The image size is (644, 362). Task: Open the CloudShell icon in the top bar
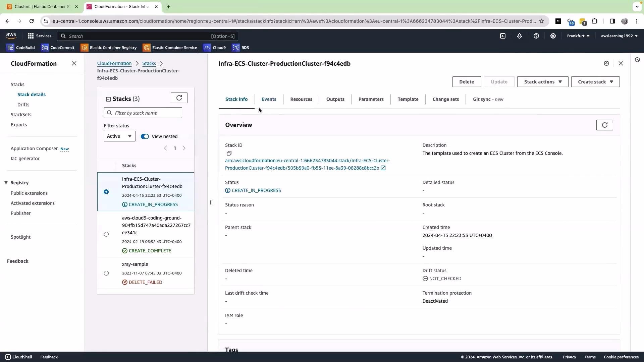pos(503,36)
